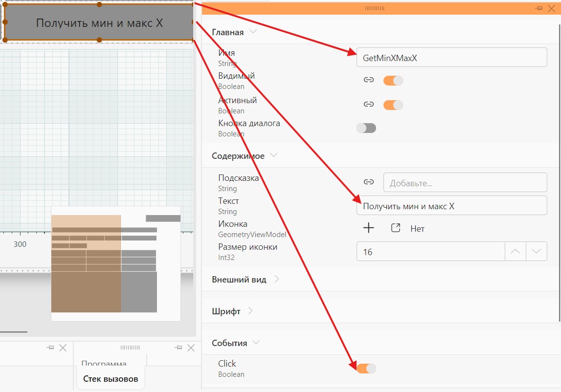Enable the Кнопка диалога switch
Viewport: 561px width, 392px height.
366,128
